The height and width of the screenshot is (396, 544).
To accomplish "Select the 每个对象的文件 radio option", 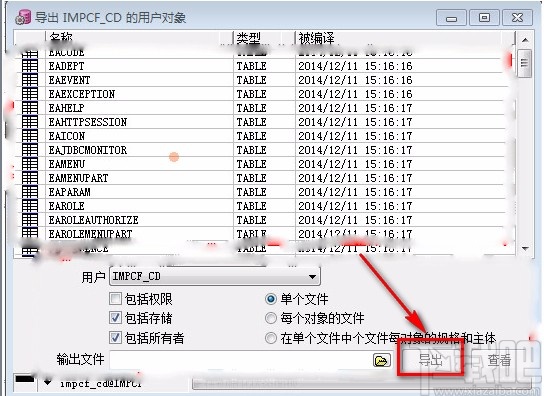I will [x=271, y=318].
